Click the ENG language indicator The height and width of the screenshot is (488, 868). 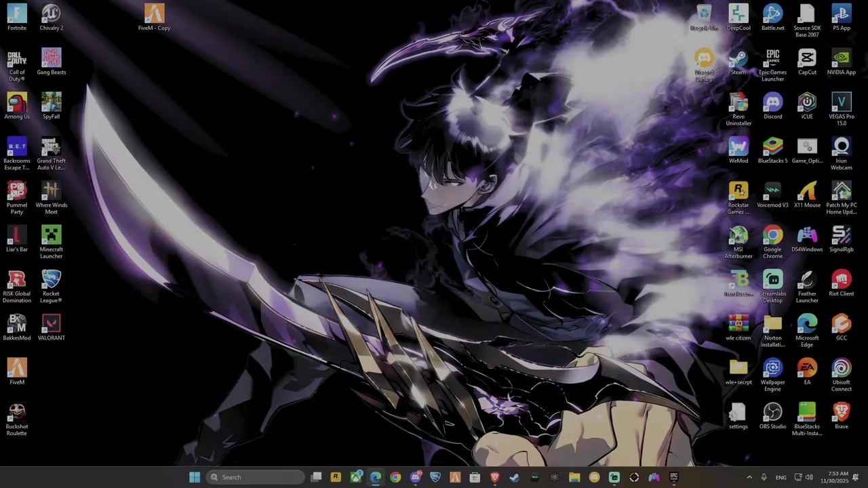coord(781,477)
